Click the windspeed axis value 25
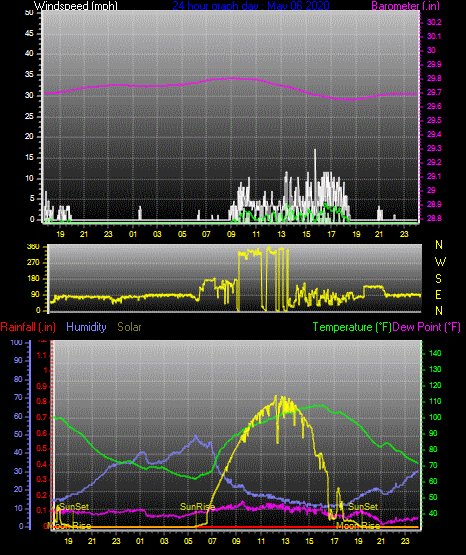This screenshot has height=555, width=466. click(x=29, y=116)
